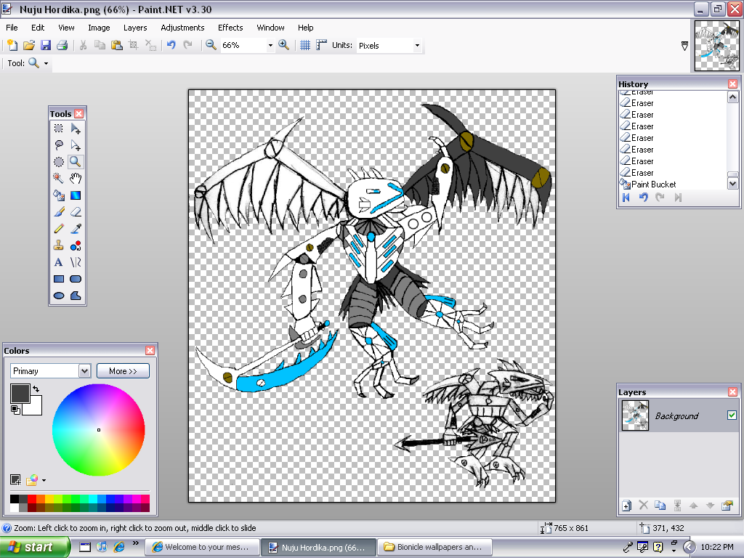Toggle visibility of the Background layer
Viewport: 744px width, 560px height.
[730, 415]
